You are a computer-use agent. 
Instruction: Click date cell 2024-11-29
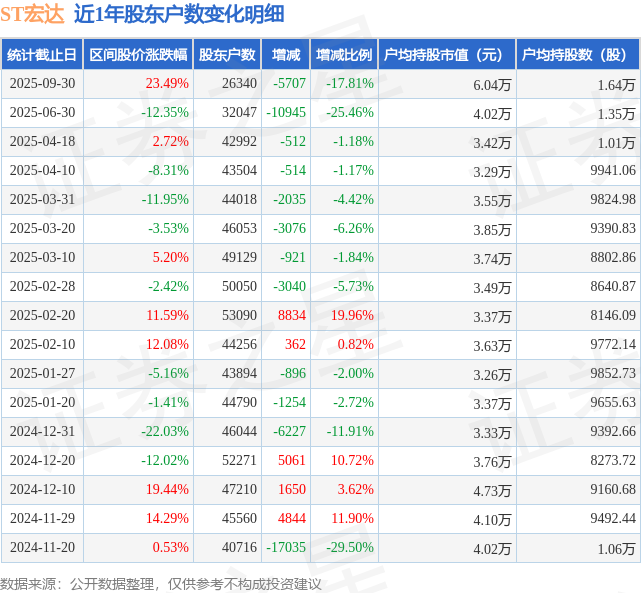coord(43,519)
